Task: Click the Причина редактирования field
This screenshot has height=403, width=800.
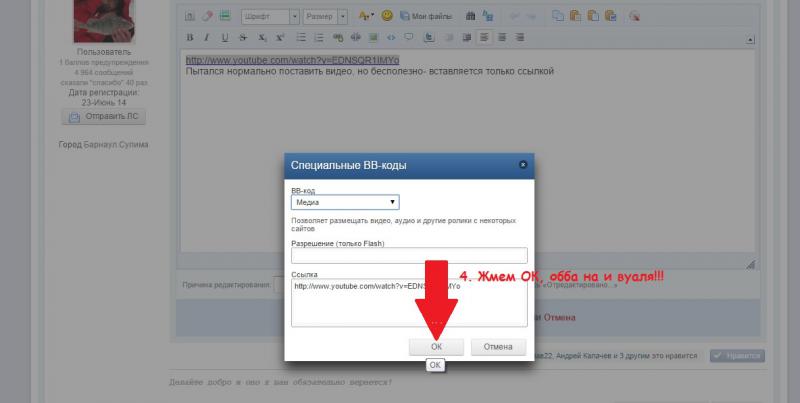Action: pyautogui.click(x=279, y=285)
